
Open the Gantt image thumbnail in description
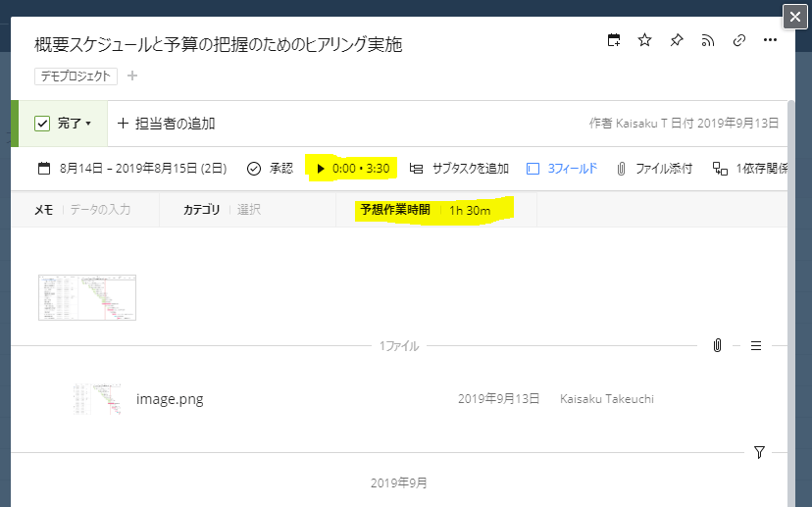click(87, 298)
